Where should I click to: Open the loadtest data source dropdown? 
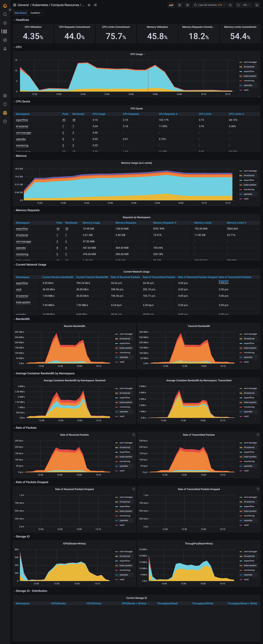click(36, 13)
